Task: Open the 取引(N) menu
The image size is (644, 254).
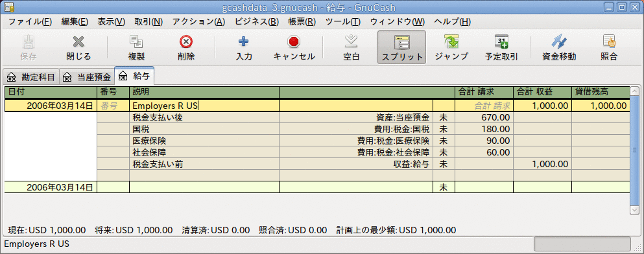Action: pyautogui.click(x=149, y=21)
